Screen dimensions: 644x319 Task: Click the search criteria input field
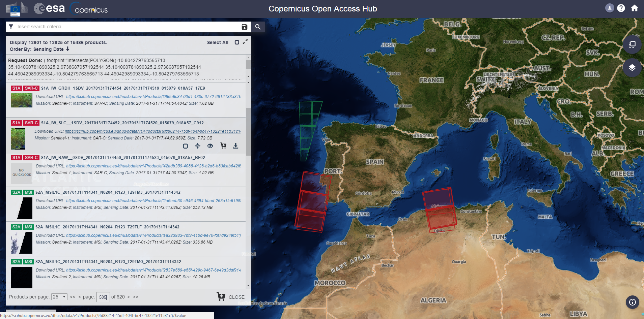point(128,27)
